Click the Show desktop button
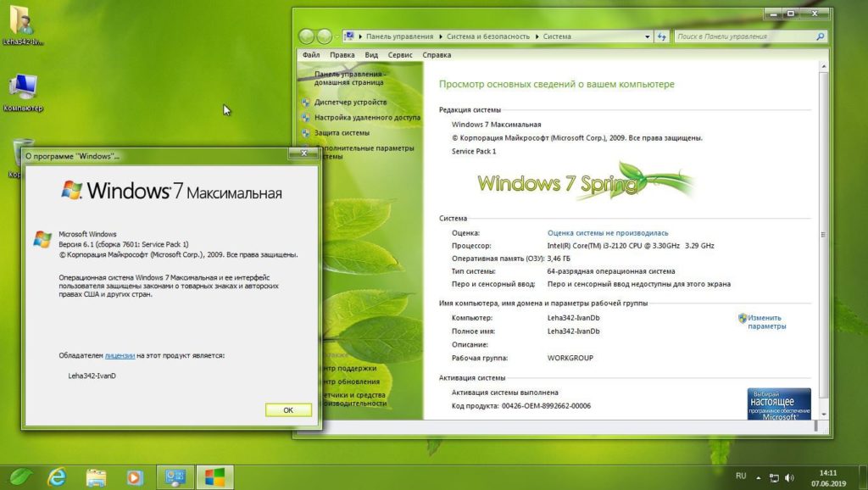The height and width of the screenshot is (490, 868). tap(864, 477)
